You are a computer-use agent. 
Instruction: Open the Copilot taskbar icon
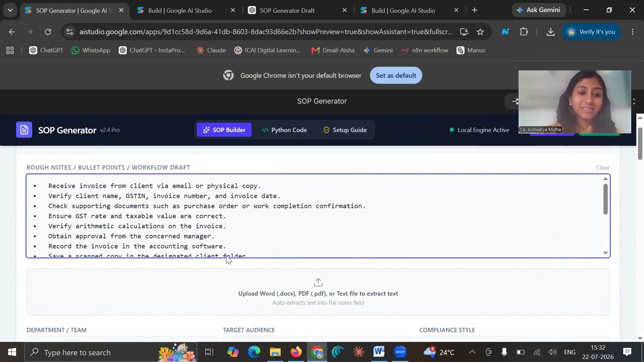pos(232,352)
